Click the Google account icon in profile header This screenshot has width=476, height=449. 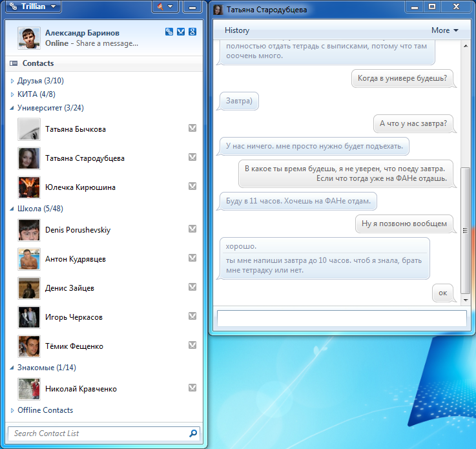click(x=192, y=32)
